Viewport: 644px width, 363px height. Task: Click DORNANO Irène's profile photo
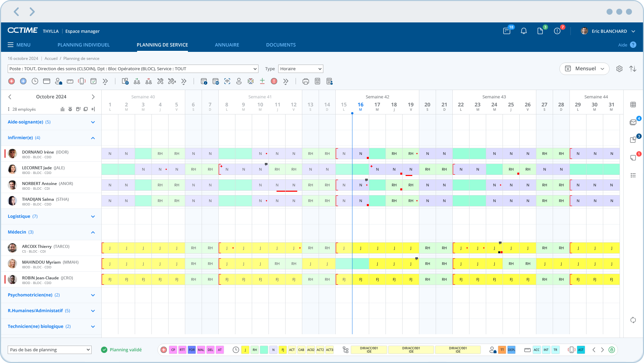pos(12,154)
